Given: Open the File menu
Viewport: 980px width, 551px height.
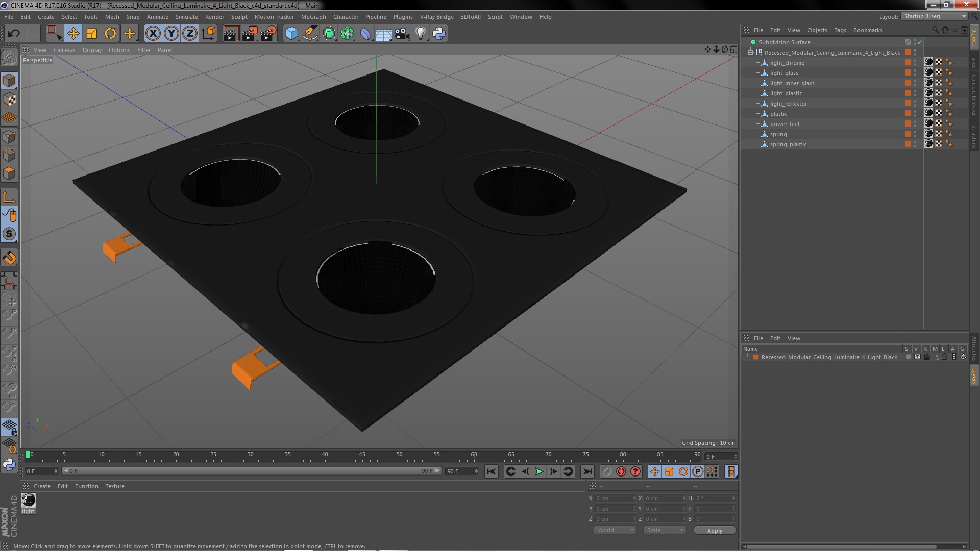Looking at the screenshot, I should [9, 17].
